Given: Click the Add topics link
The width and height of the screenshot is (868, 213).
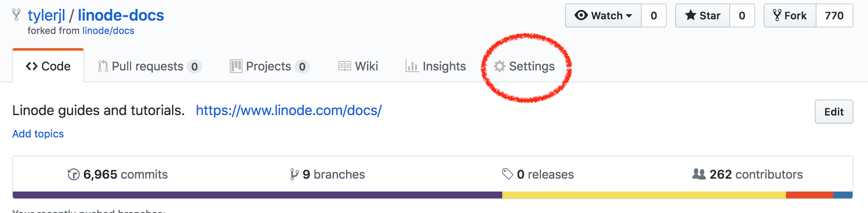Looking at the screenshot, I should [38, 134].
